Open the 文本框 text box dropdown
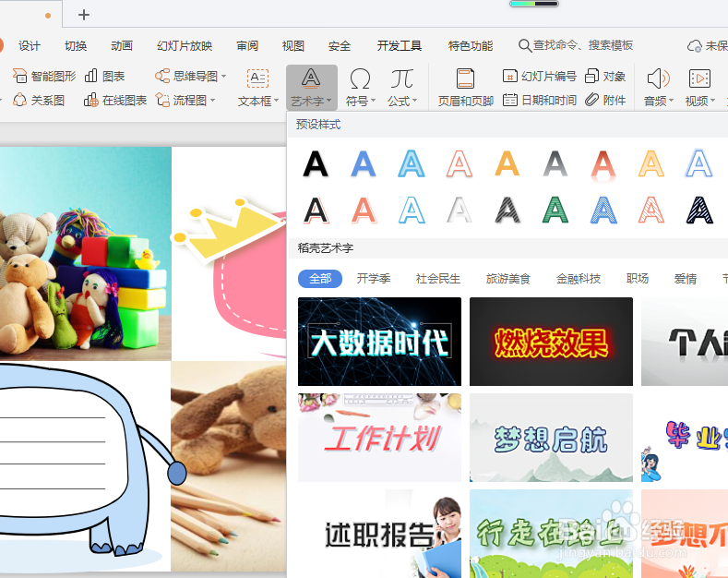 [x=258, y=88]
